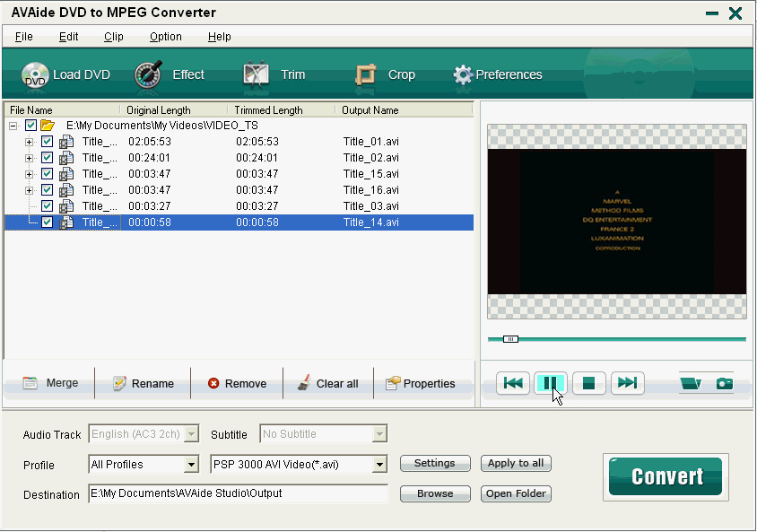Take a snapshot with camera icon
Screen dimensions: 757x532
point(724,383)
